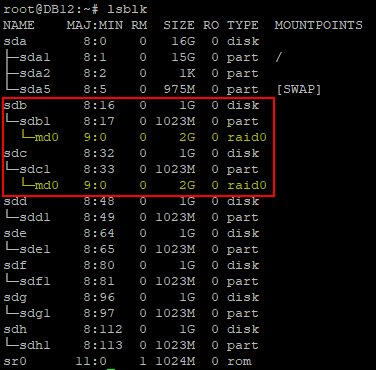
Task: Click the 8:48 device number
Action: [x=99, y=201]
